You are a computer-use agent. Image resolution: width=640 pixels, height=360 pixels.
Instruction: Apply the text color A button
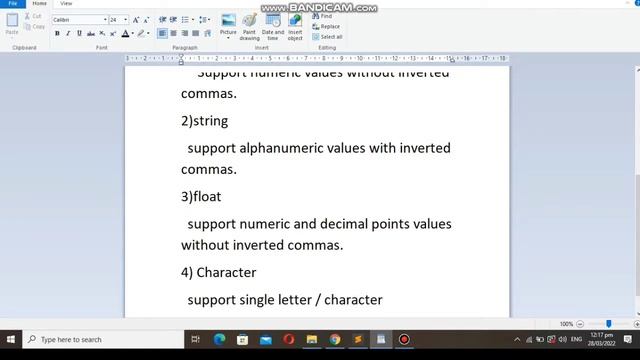point(125,33)
